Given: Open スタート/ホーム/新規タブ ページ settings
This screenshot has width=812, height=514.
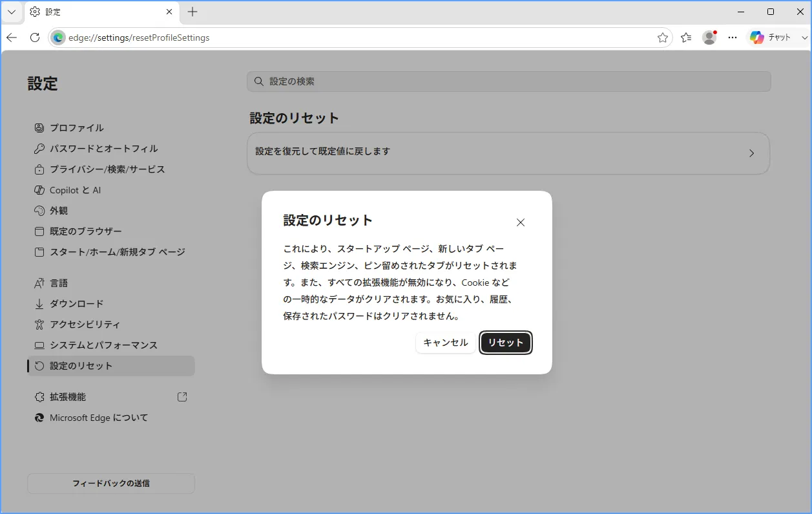Looking at the screenshot, I should coord(111,252).
